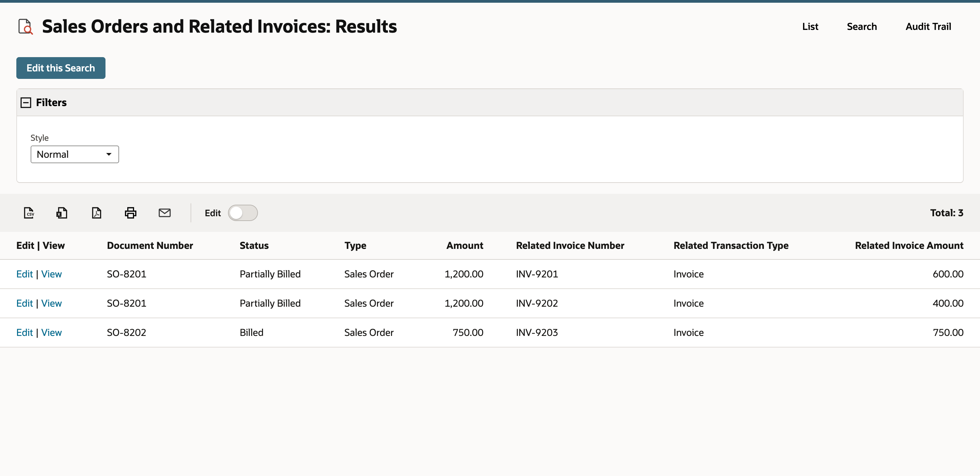Collapse the Filters section
This screenshot has height=476, width=980.
click(x=26, y=103)
